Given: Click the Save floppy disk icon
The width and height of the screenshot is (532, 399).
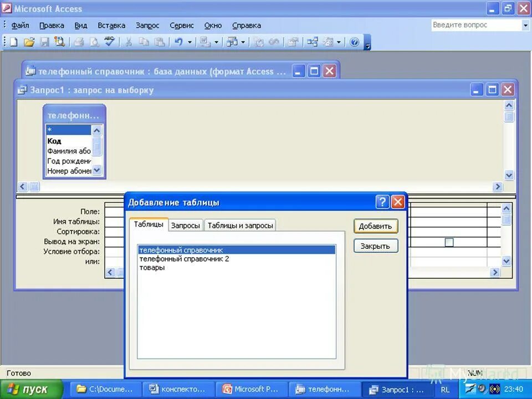Looking at the screenshot, I should [x=45, y=42].
